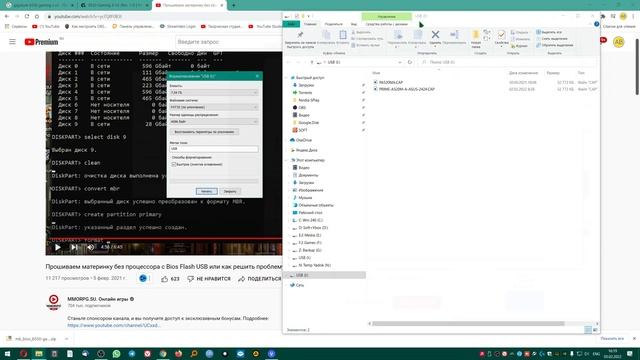Create a new folder via ribbon icon
The height and width of the screenshot is (360, 640).
click(476, 35)
